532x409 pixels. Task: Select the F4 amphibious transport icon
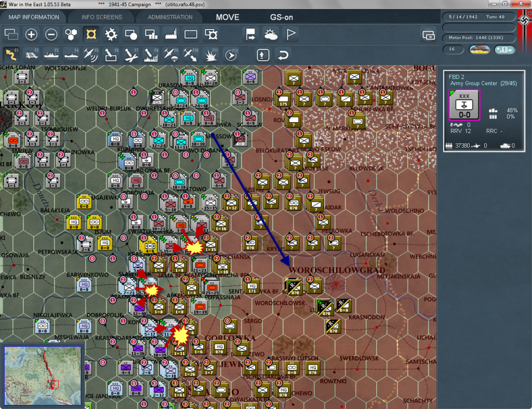click(x=71, y=55)
